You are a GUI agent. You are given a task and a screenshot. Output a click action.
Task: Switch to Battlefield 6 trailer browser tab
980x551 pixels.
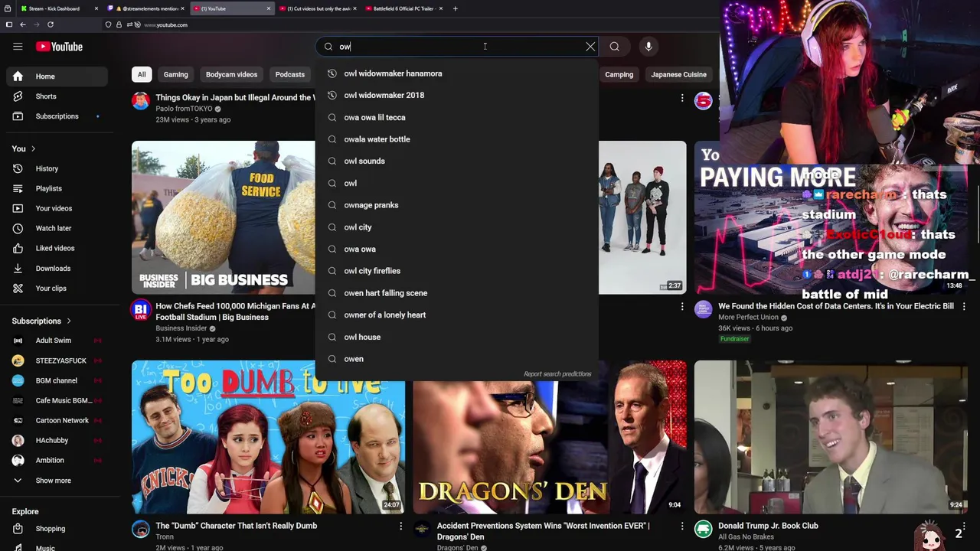(x=403, y=8)
